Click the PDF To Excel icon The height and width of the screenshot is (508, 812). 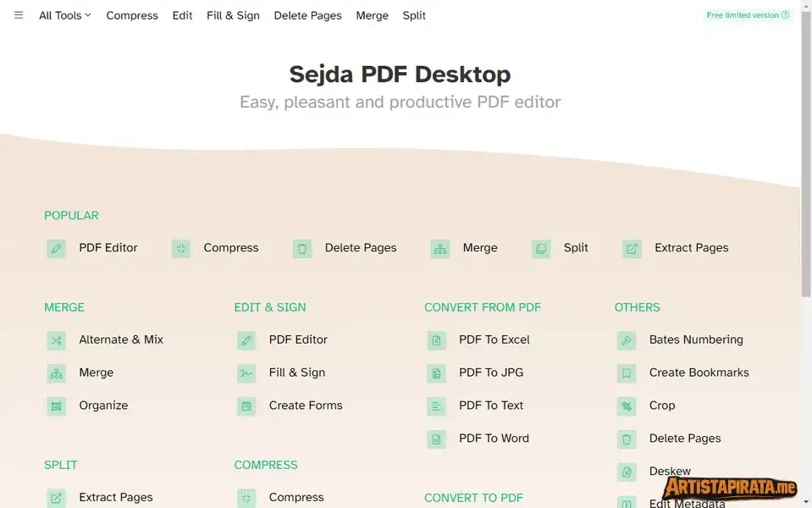[x=436, y=340]
